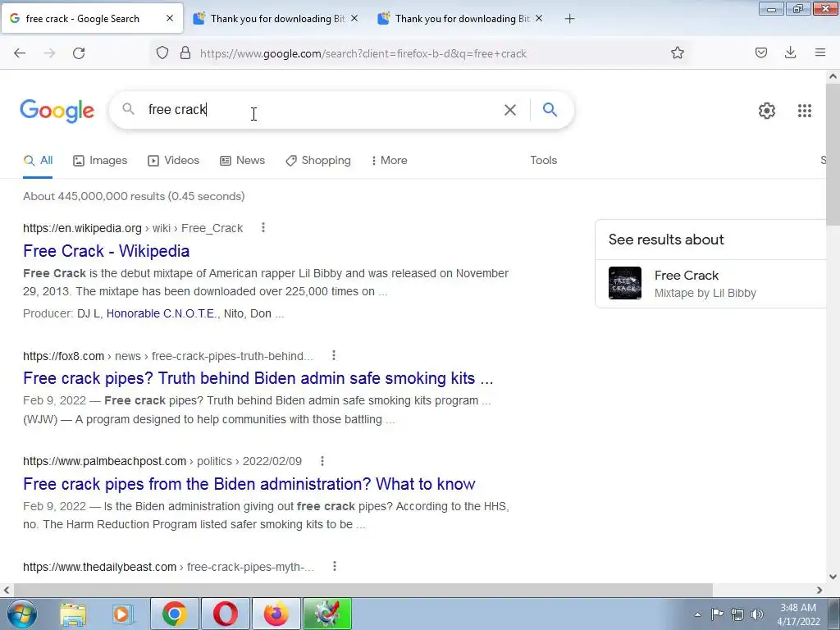Select Firefox in the taskbar

[276, 614]
